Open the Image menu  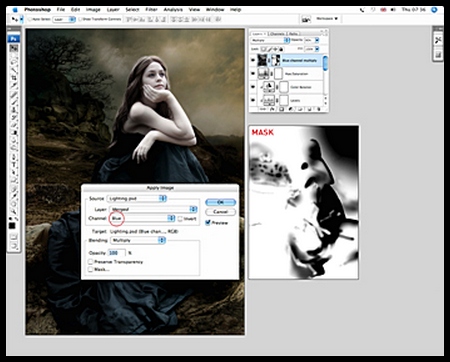93,10
